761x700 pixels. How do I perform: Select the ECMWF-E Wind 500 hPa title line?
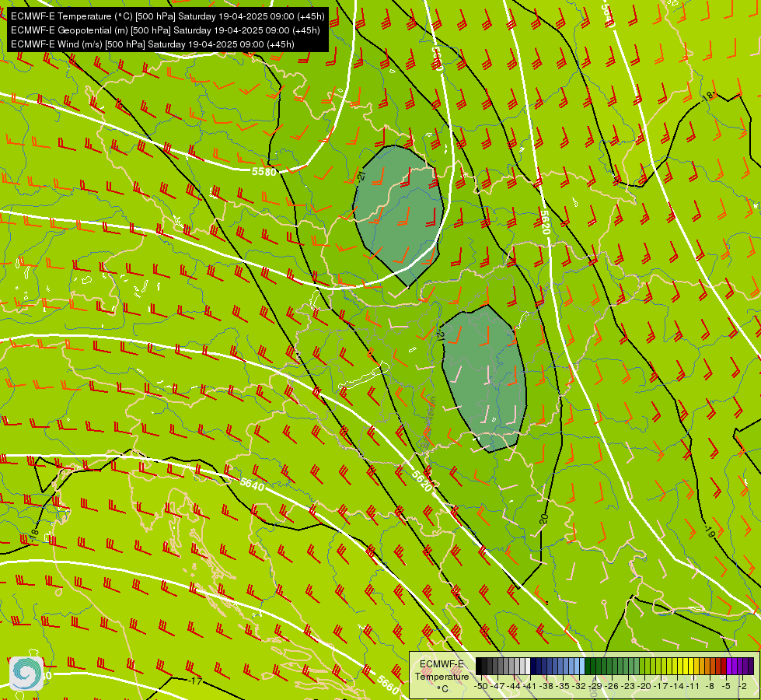[x=152, y=44]
